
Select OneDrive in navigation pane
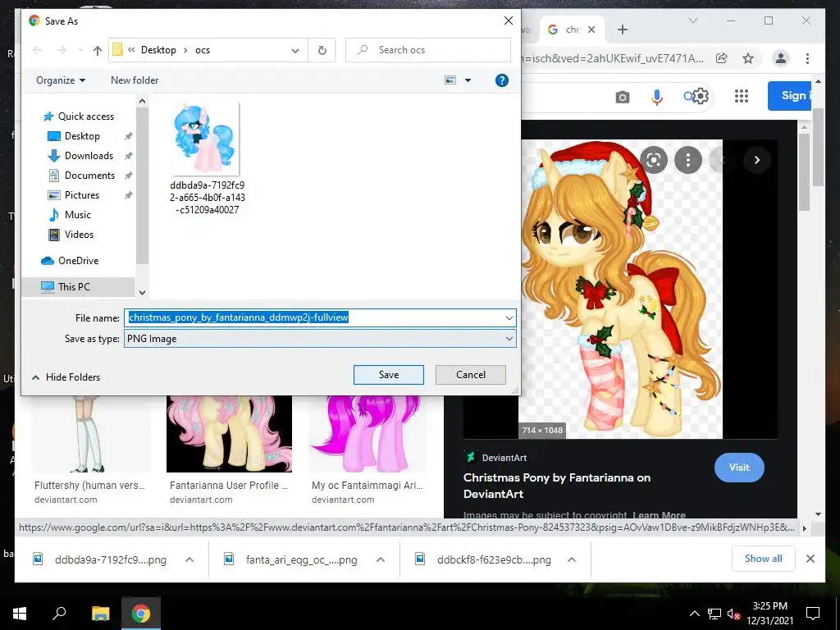[x=78, y=261]
